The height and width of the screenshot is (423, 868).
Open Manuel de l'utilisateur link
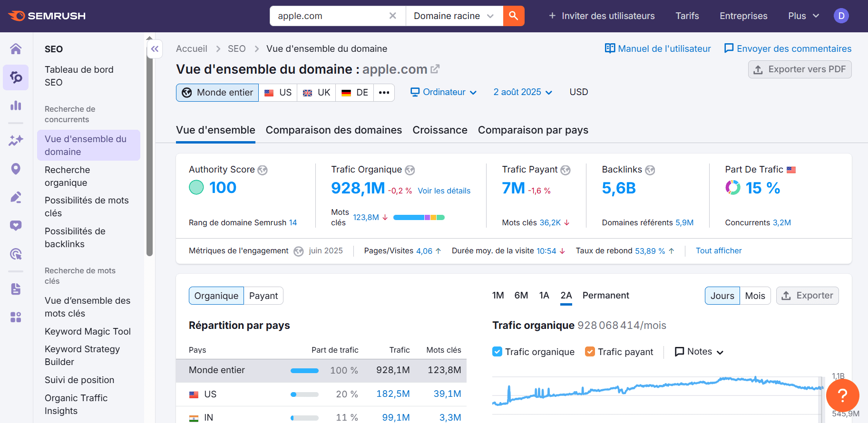[x=658, y=48]
